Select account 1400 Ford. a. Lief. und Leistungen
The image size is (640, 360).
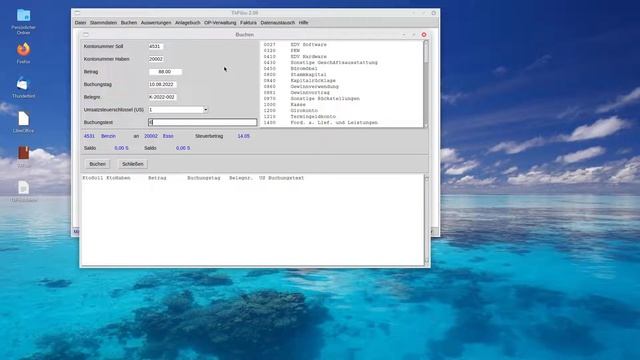[x=320, y=123]
